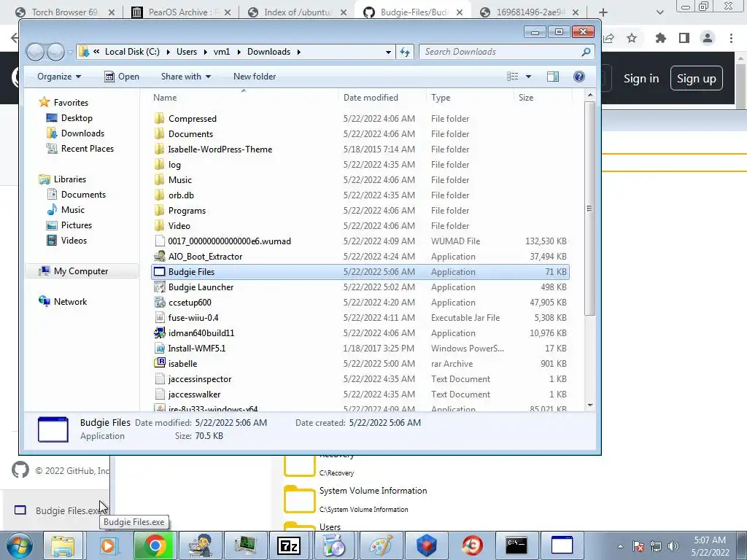Switch to the Torch Browser tab
The height and width of the screenshot is (560, 747).
click(x=65, y=12)
